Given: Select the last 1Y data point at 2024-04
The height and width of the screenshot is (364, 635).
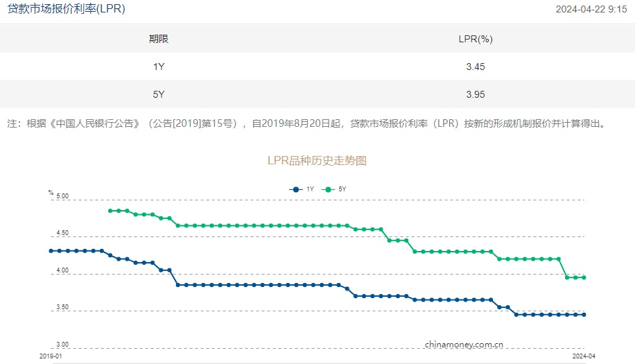Looking at the screenshot, I should [584, 315].
